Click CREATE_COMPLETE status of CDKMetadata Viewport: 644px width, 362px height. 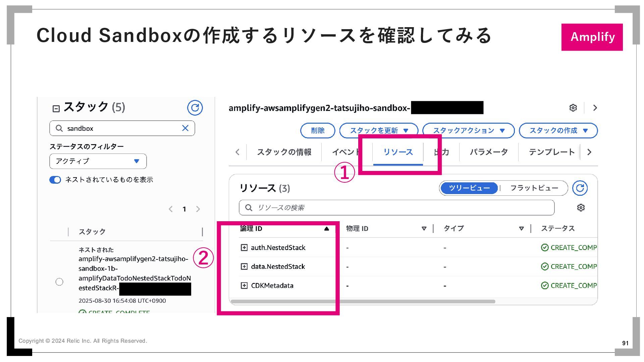point(569,286)
